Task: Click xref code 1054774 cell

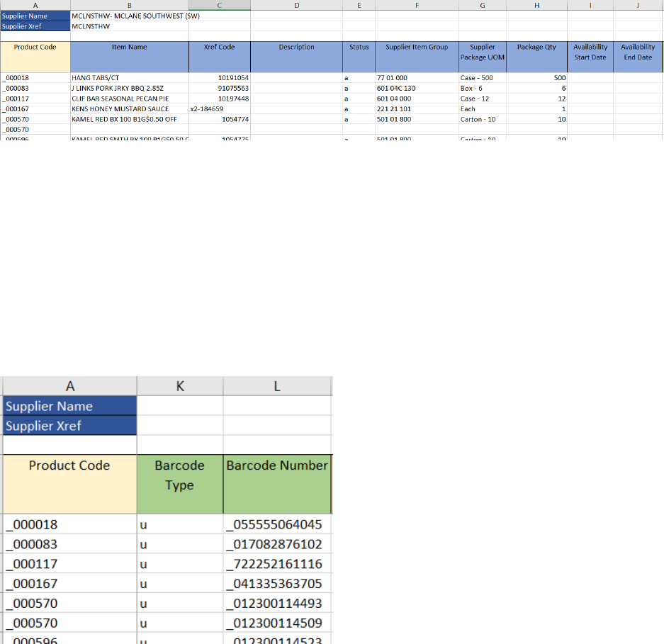Action: point(220,120)
